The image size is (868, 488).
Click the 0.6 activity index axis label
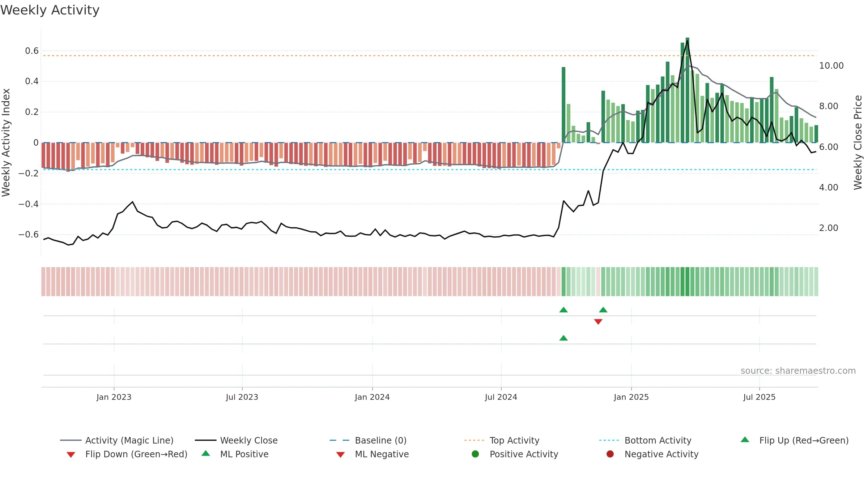click(32, 51)
